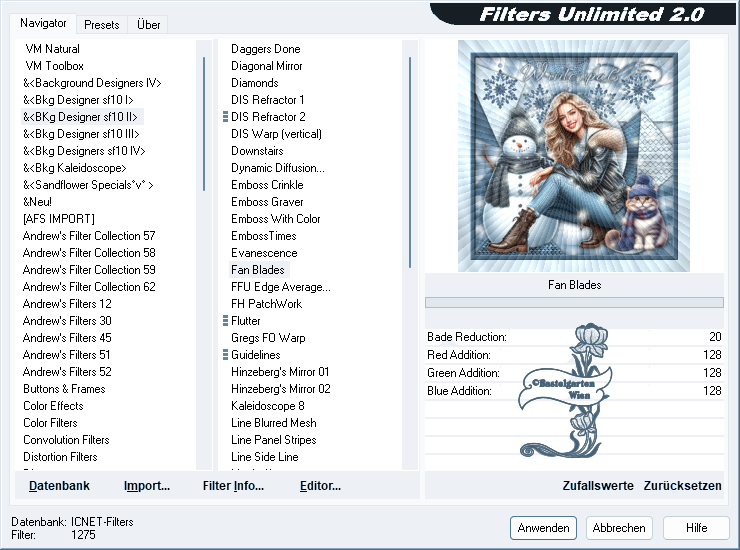This screenshot has height=550, width=740.
Task: Adjust the Red Addition slider
Action: click(x=574, y=355)
